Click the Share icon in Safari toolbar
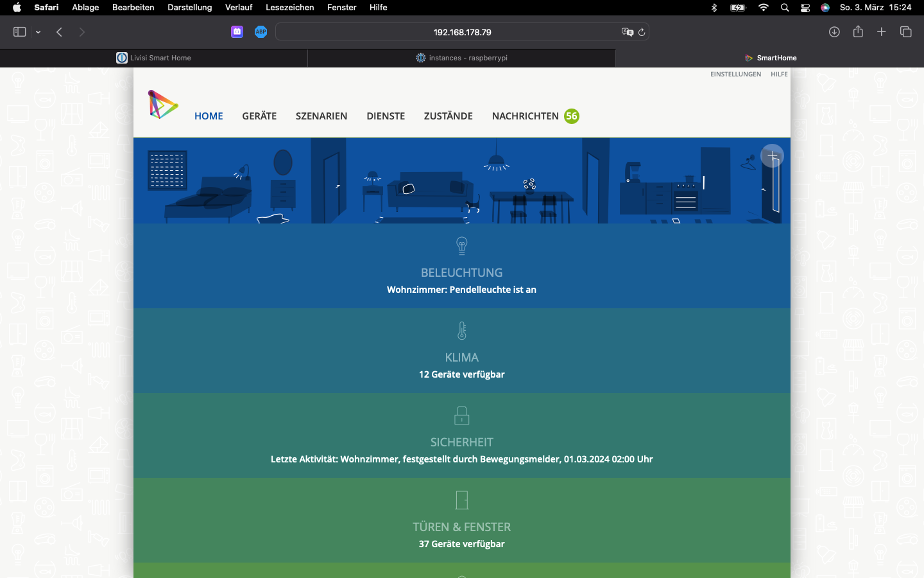The width and height of the screenshot is (924, 578). [858, 31]
